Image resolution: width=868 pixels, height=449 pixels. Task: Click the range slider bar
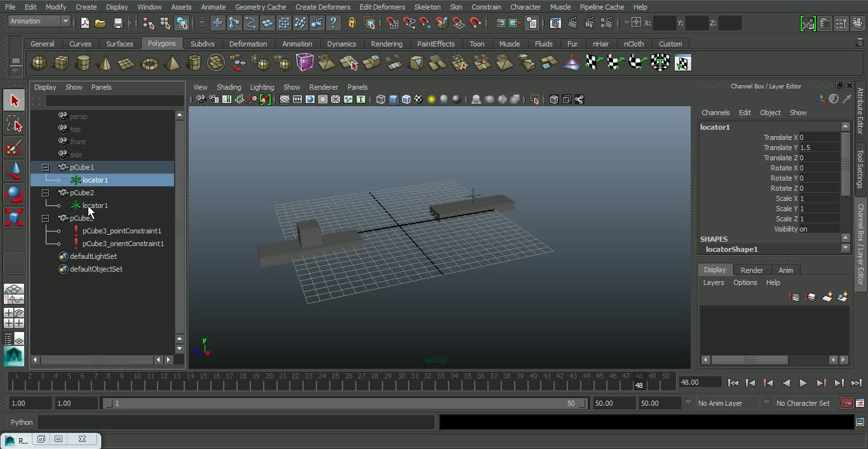click(x=346, y=403)
